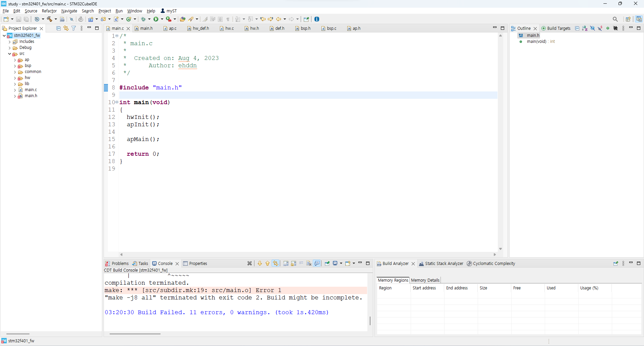Toggle Hide Non-Public Members green dot
This screenshot has width=644, height=346.
[x=608, y=28]
